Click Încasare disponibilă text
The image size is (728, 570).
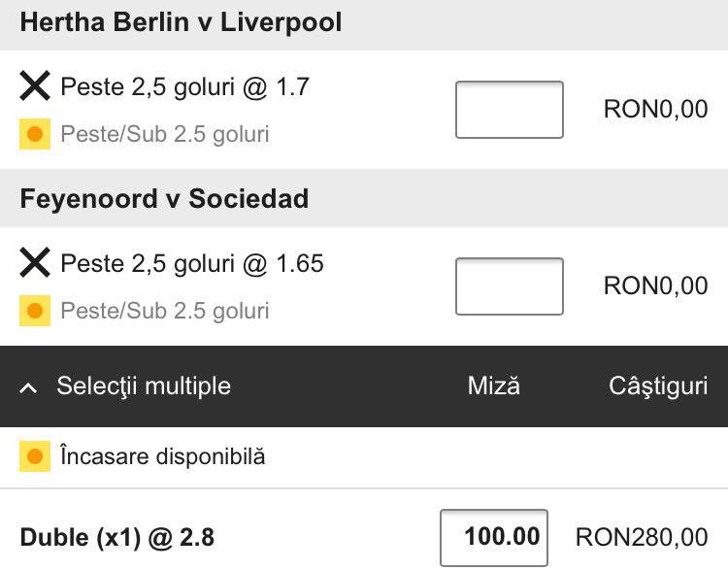163,456
